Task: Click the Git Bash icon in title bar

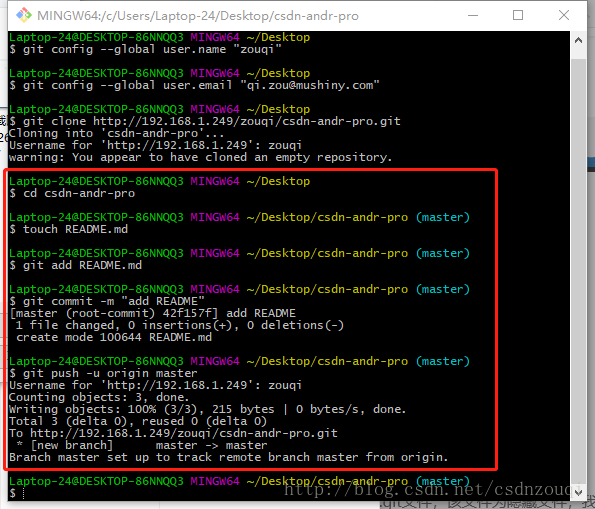Action: click(x=24, y=16)
